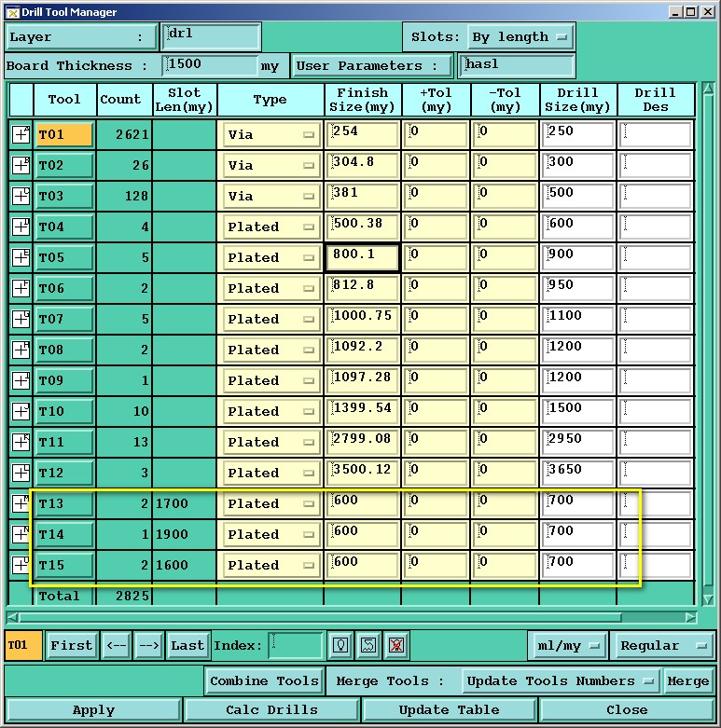Click the T01 +Tol field
Screen dimensions: 721x728
pyautogui.click(x=436, y=134)
